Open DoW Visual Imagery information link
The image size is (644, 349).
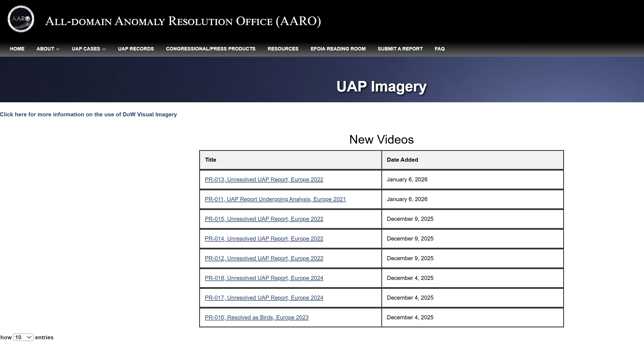[88, 114]
